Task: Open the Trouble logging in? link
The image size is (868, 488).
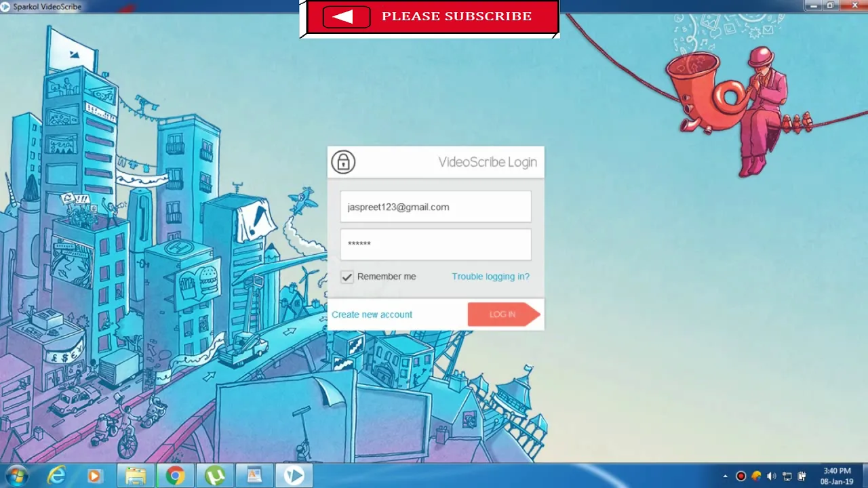Action: (490, 277)
